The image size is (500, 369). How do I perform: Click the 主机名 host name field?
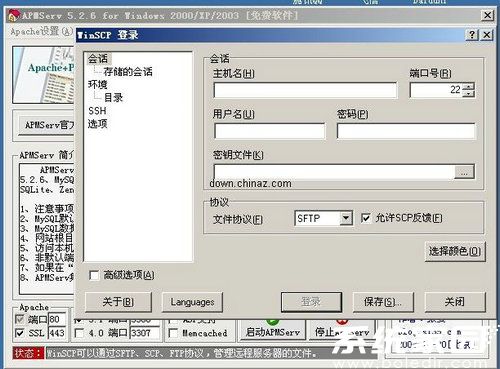click(x=305, y=90)
